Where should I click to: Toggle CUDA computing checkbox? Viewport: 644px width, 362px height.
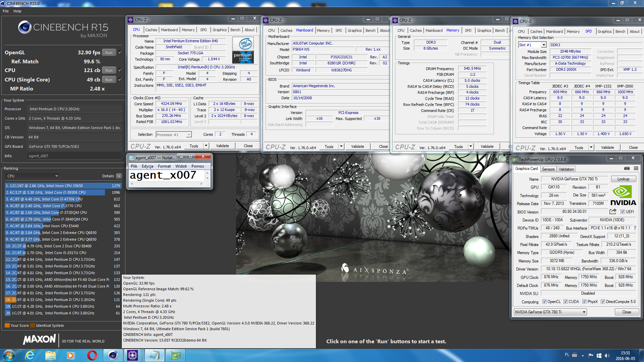pos(566,302)
